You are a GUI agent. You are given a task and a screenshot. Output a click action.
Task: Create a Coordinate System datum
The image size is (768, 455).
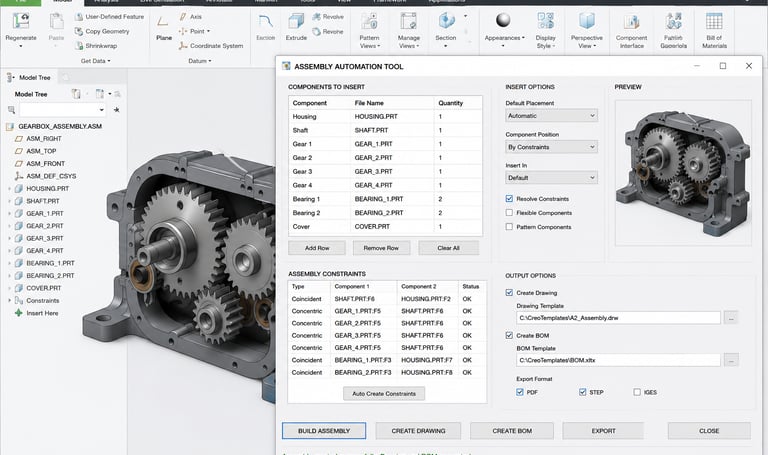211,46
